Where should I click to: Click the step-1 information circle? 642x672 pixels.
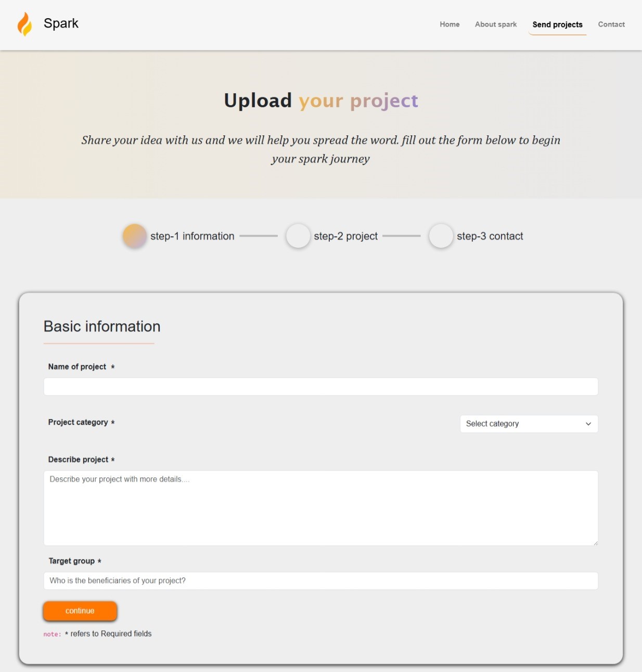tap(135, 236)
